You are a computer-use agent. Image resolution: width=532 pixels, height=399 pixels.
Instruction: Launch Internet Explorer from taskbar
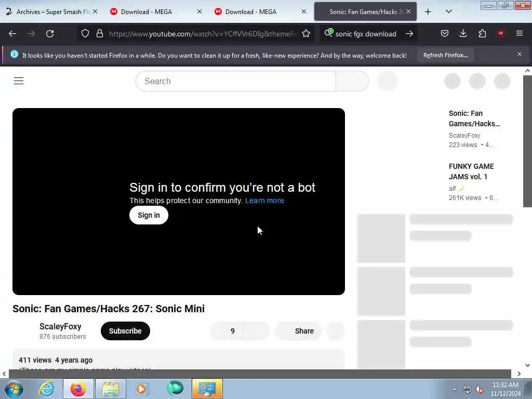[x=46, y=389]
